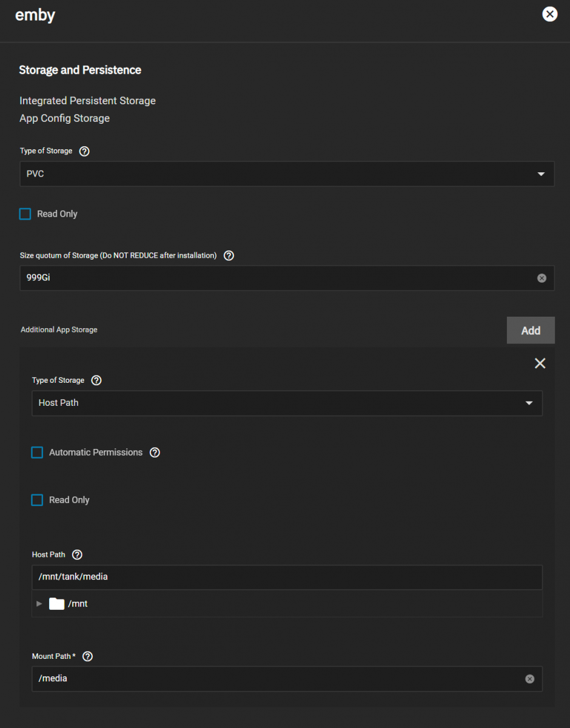Image resolution: width=570 pixels, height=728 pixels.
Task: Click the Additional App Storage label
Action: tap(59, 330)
